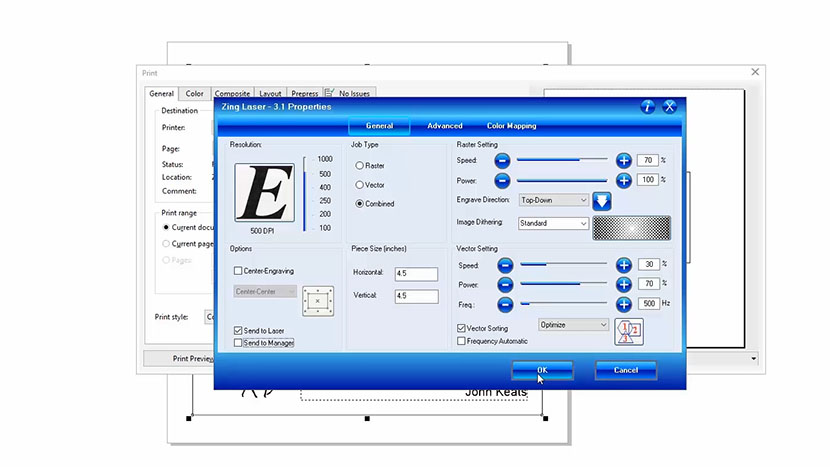Click the vector sorting order icon
The height and width of the screenshot is (467, 830).
[628, 331]
